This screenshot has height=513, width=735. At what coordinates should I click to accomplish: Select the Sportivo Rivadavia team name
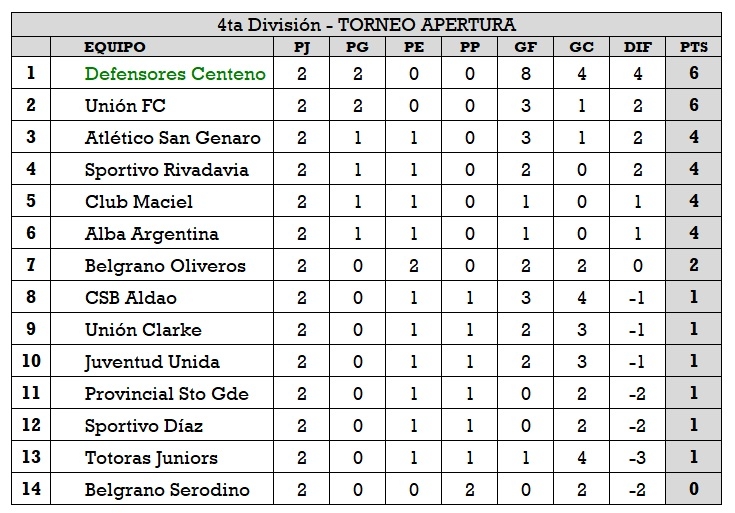166,170
